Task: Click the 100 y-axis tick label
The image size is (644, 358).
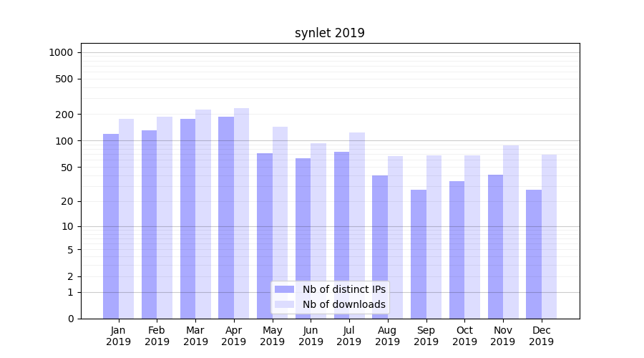Action: 64,141
